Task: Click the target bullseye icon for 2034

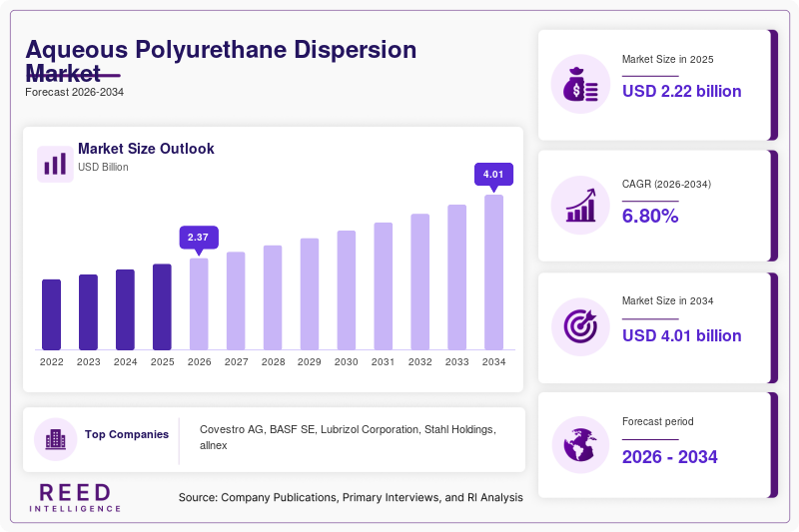Action: pyautogui.click(x=580, y=326)
